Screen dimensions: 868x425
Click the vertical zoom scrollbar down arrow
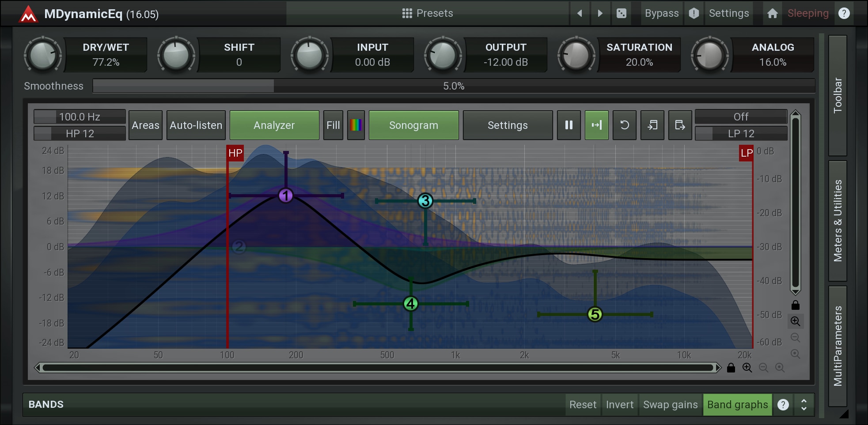pyautogui.click(x=796, y=292)
